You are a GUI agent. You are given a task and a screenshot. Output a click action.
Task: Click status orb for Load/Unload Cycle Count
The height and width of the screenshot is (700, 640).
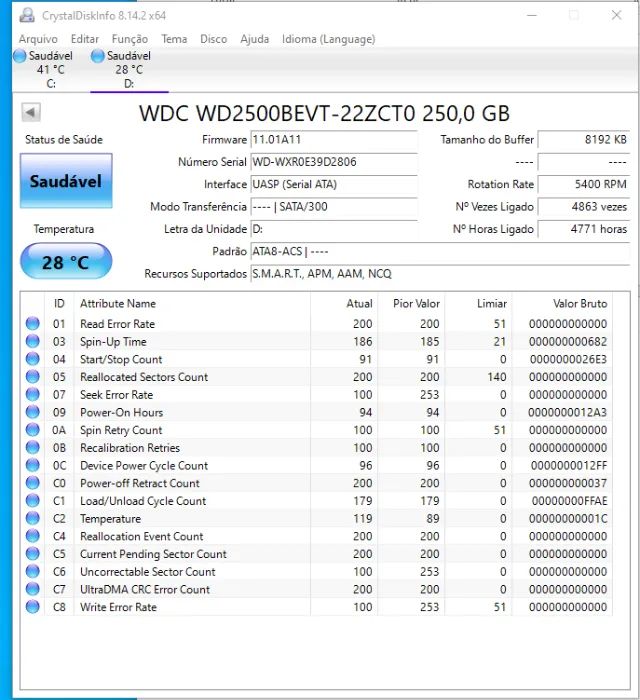pyautogui.click(x=33, y=500)
